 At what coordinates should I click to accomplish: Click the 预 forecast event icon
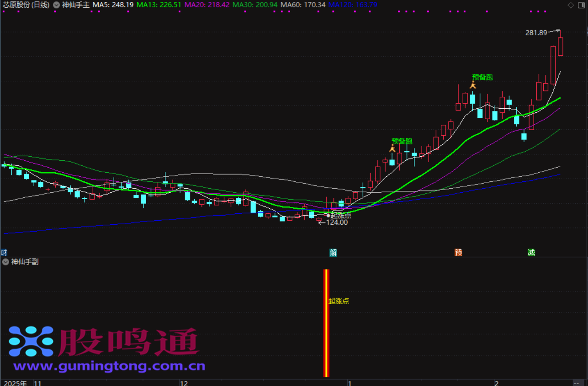coord(458,253)
